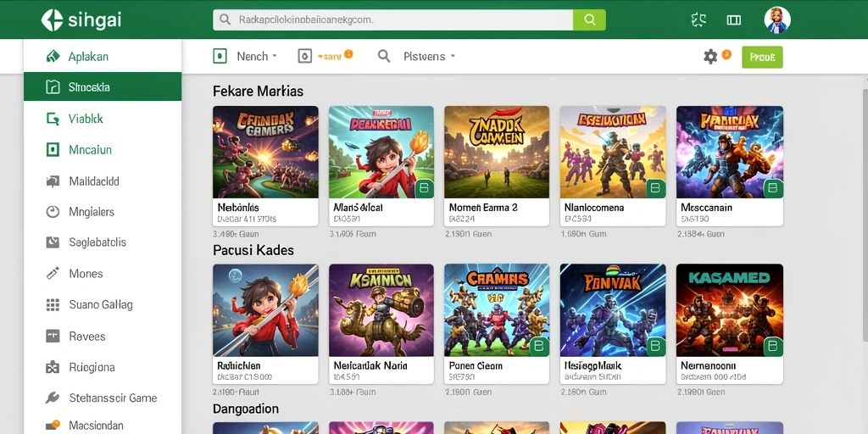Select the highlighted Sinoekla sidebar entry
The height and width of the screenshot is (434, 868).
(x=103, y=87)
